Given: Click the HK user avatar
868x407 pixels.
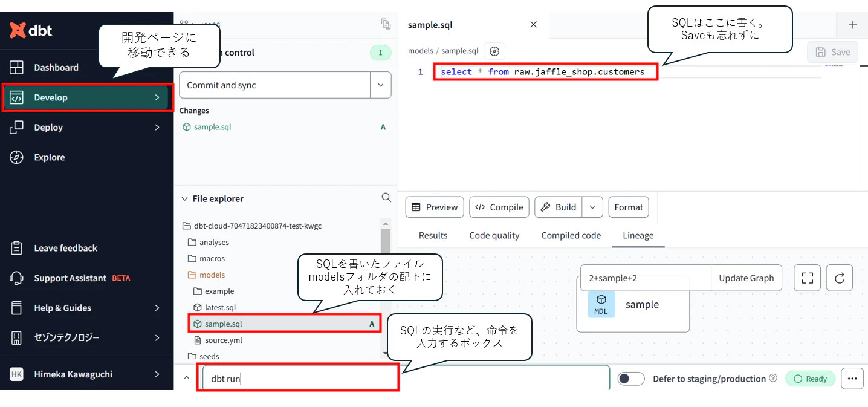Looking at the screenshot, I should 16,374.
